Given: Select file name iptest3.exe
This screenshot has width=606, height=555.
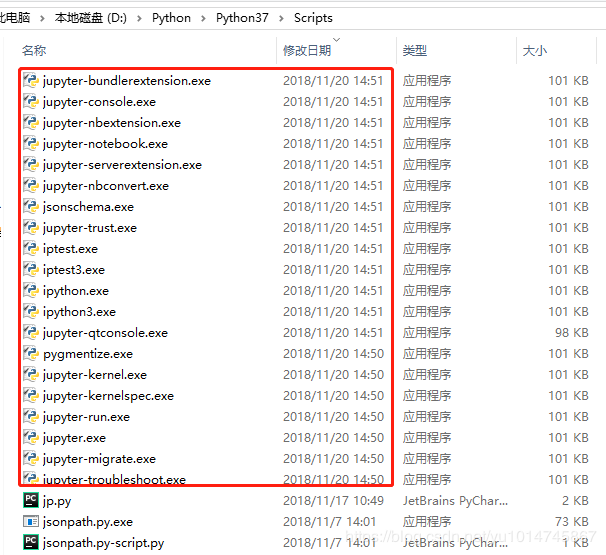Looking at the screenshot, I should pos(74,270).
